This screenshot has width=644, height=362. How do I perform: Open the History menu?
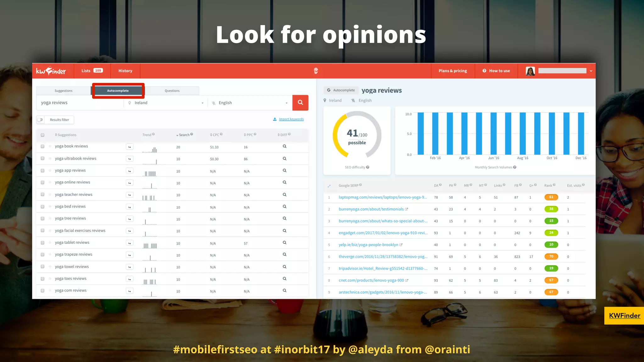click(125, 71)
